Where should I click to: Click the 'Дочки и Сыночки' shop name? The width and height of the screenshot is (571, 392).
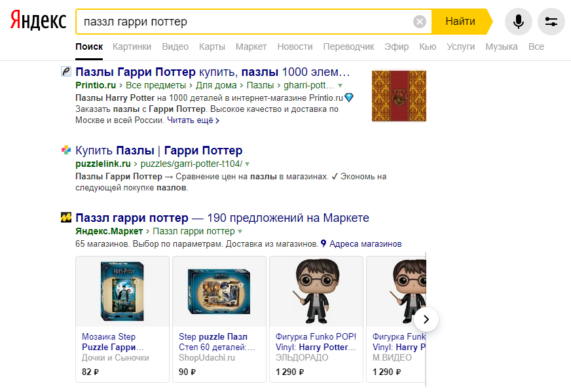(115, 358)
